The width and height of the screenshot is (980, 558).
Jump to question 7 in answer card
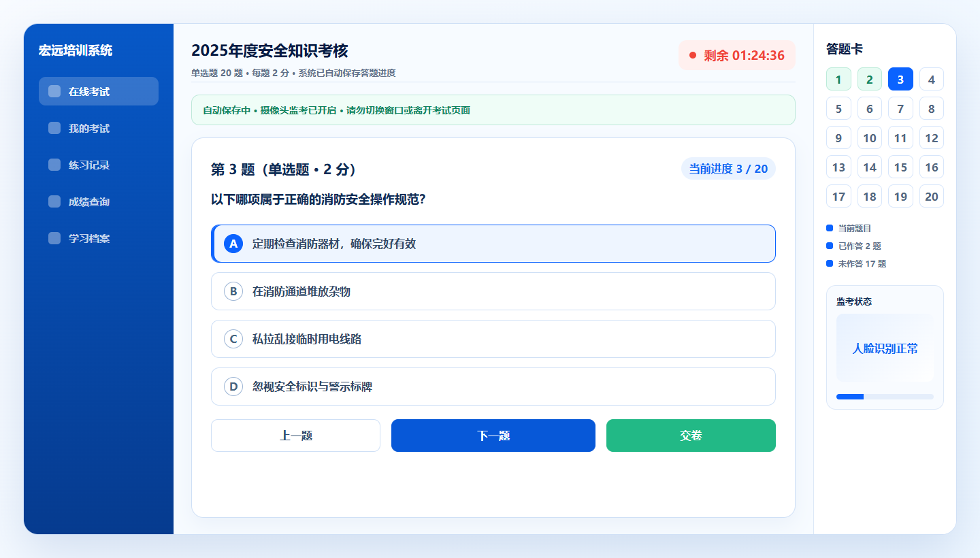(x=900, y=108)
